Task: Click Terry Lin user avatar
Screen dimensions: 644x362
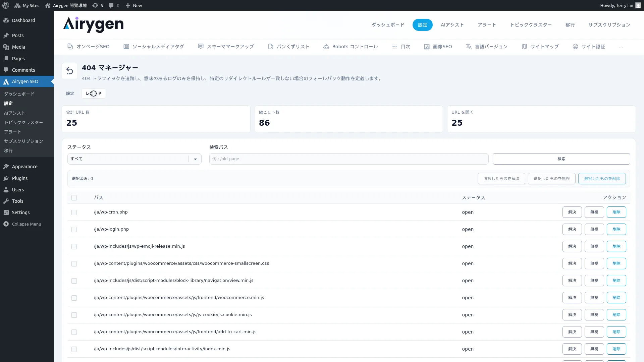Action: (x=638, y=5)
